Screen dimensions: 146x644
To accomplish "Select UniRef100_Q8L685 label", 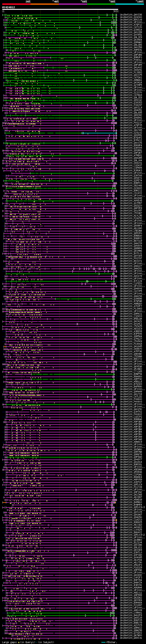I will 131,112.
